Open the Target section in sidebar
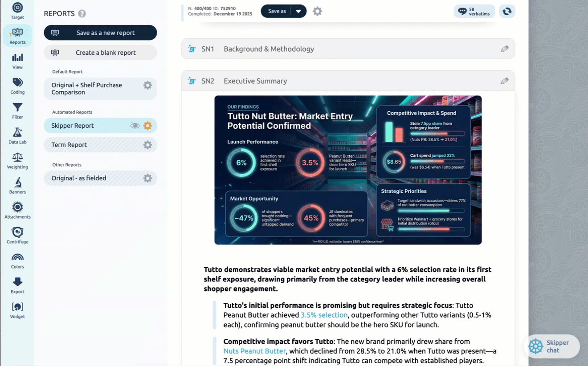This screenshot has height=366, width=588. 17,11
